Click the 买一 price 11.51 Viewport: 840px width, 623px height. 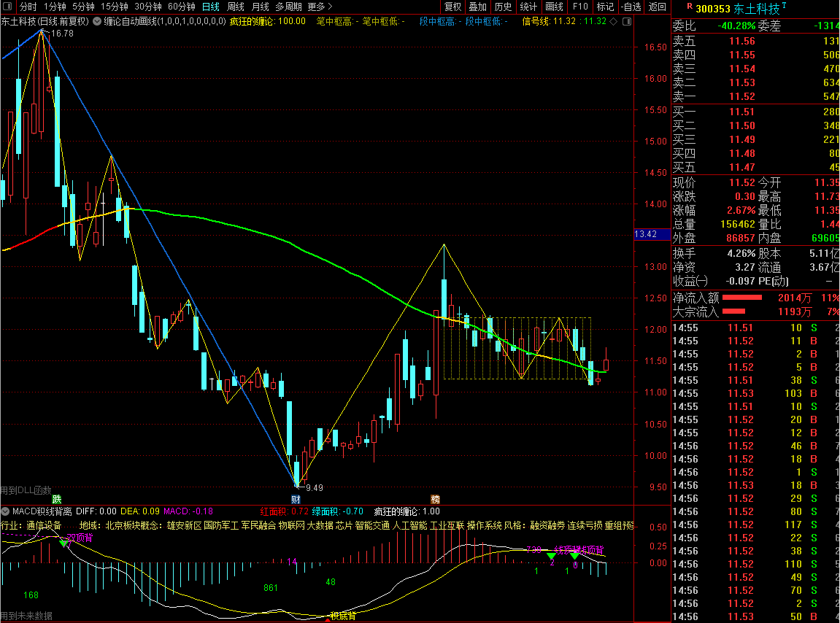(x=742, y=112)
